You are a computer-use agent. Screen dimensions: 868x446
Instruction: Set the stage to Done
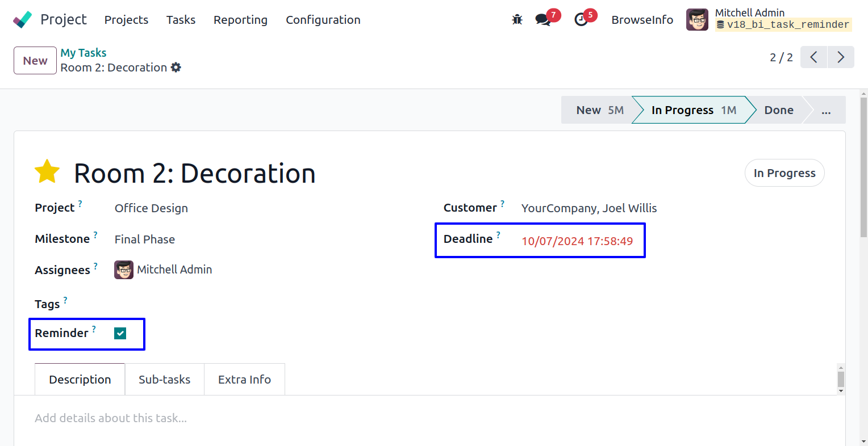[x=778, y=110]
